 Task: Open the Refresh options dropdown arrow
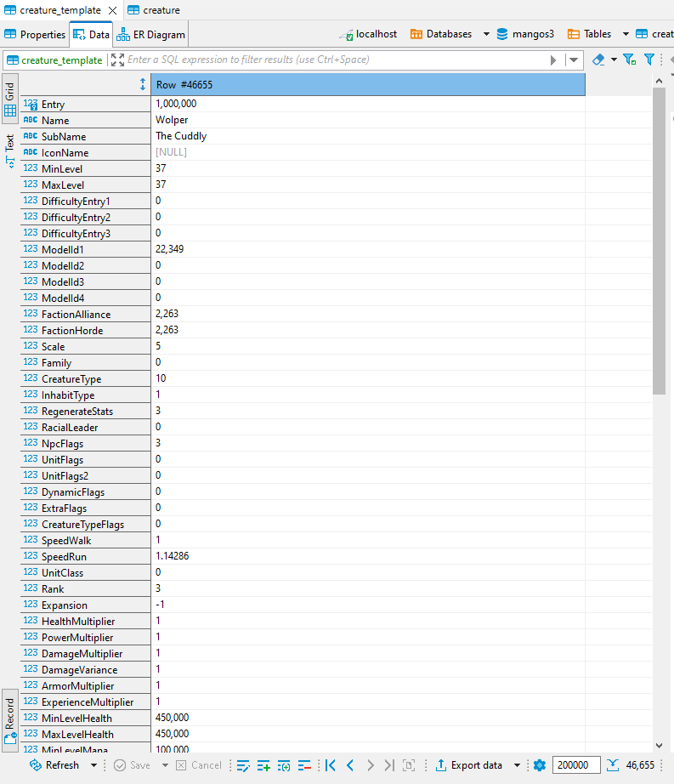[x=93, y=765]
